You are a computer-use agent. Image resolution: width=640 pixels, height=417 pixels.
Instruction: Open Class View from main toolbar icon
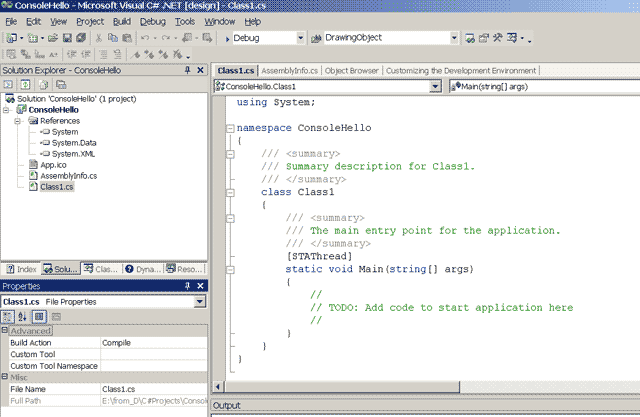(512, 38)
